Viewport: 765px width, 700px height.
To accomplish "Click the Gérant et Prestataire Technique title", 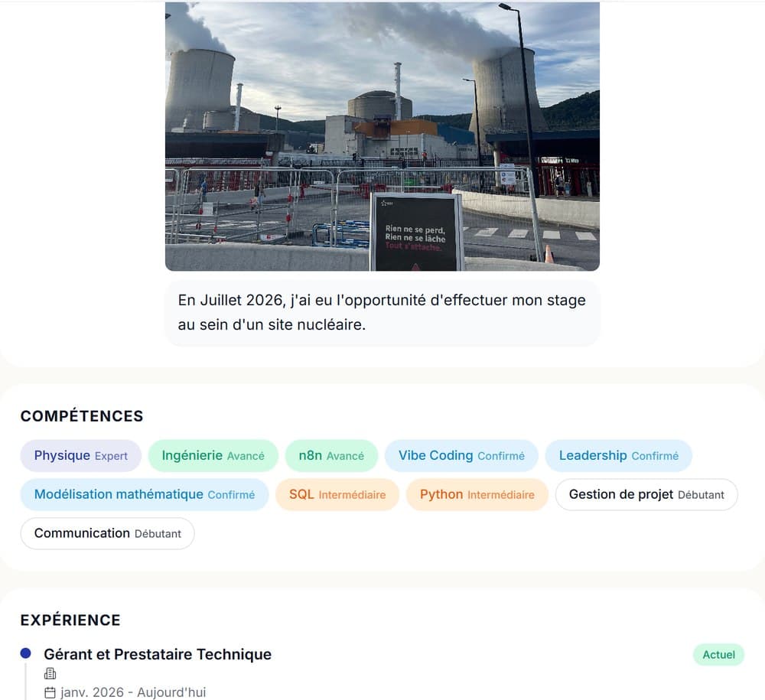I will tap(158, 654).
